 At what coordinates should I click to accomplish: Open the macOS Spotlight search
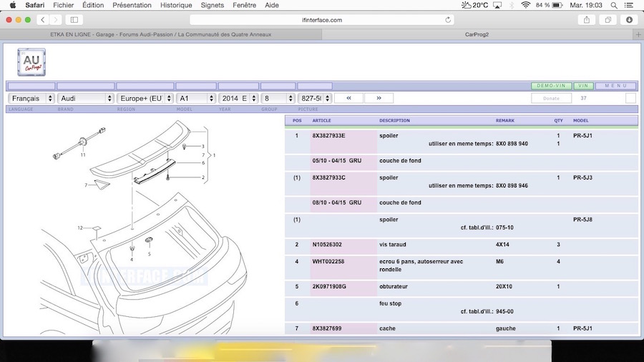tap(615, 5)
